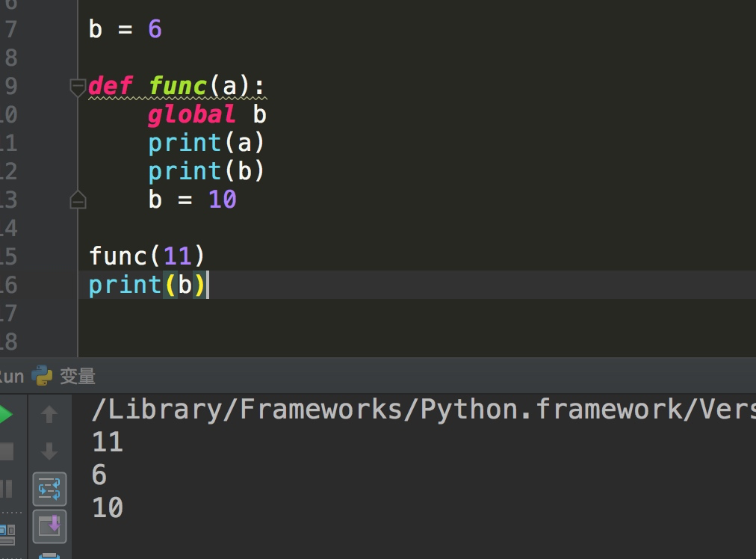Click gutter line number 7

tap(11, 29)
